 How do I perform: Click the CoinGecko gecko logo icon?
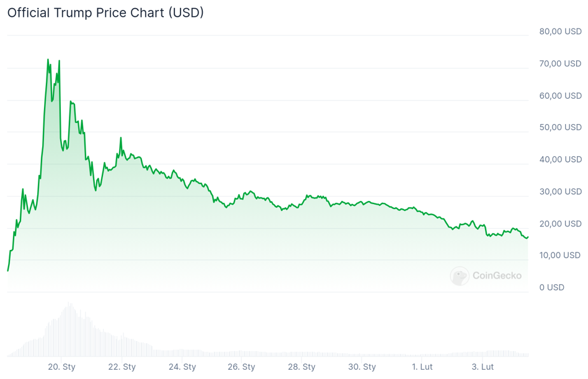(460, 276)
